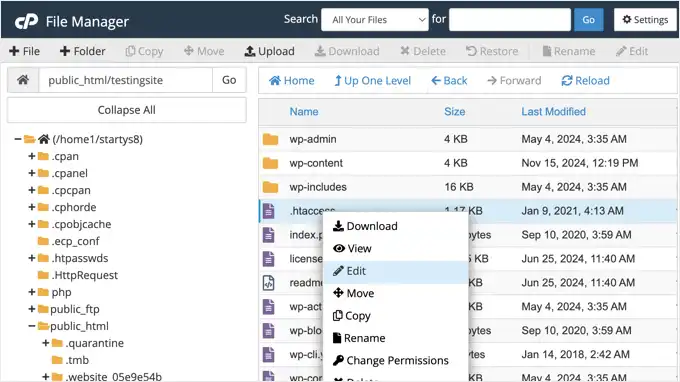
Task: Click the Delete toolbar button
Action: (423, 51)
